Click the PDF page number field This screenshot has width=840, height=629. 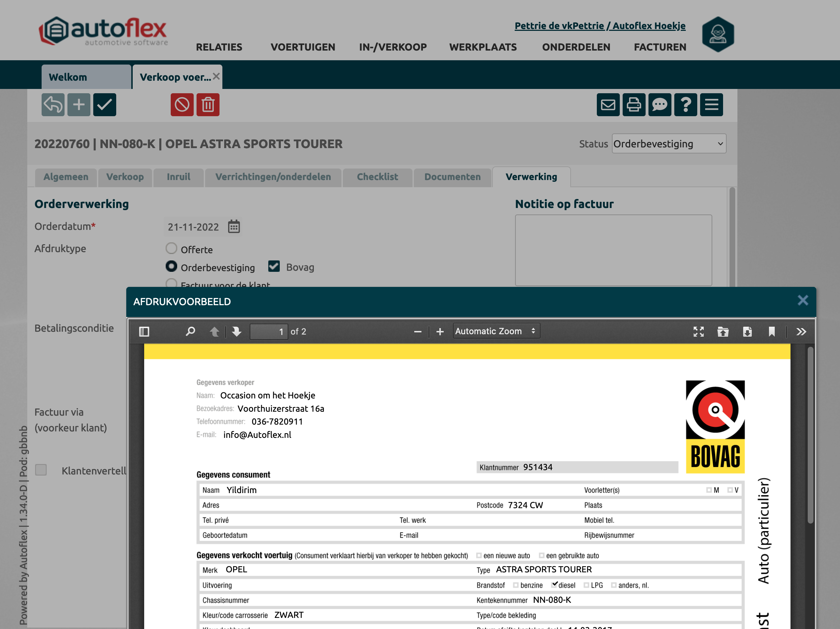point(269,332)
